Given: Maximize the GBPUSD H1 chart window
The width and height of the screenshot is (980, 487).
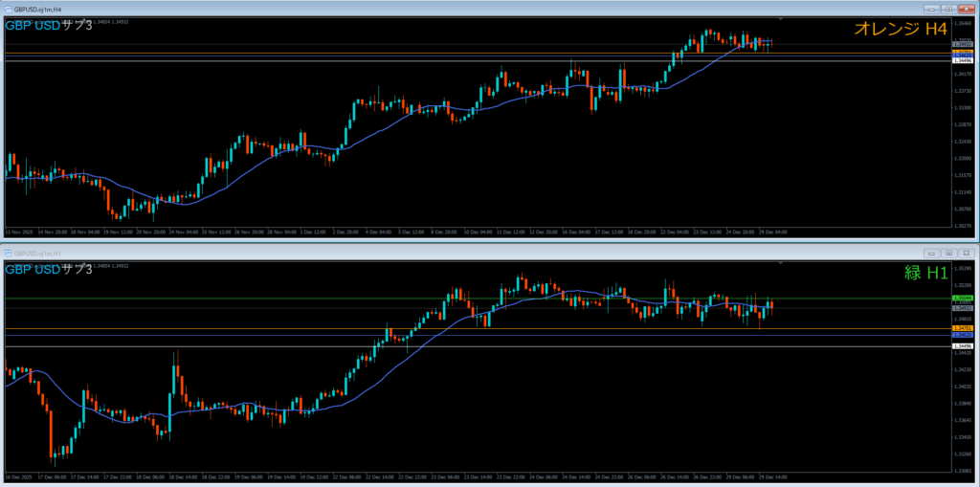Looking at the screenshot, I should coord(948,254).
